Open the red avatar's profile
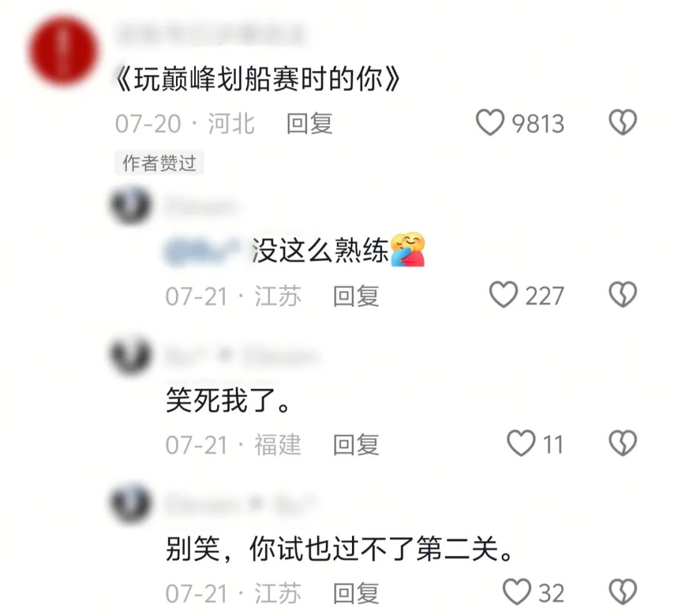Screen dimensions: 674x616 point(63,51)
